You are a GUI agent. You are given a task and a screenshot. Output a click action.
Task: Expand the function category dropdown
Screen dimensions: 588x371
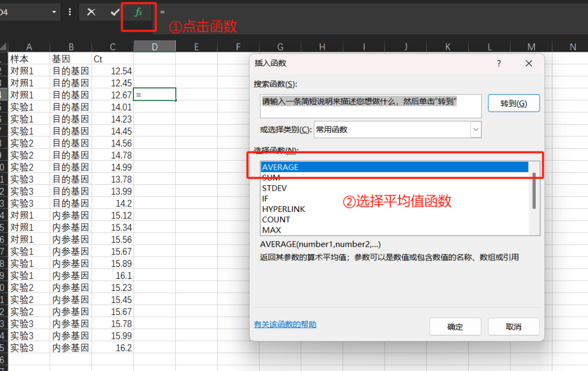pyautogui.click(x=475, y=130)
